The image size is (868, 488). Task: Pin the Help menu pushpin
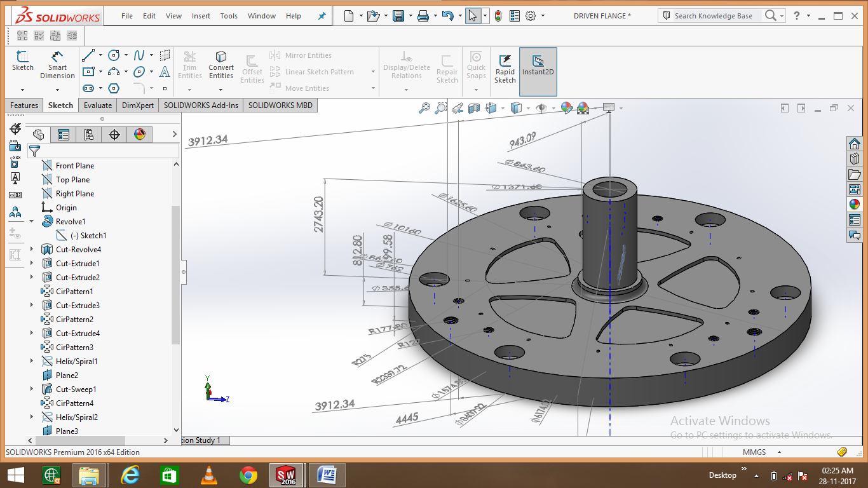322,16
